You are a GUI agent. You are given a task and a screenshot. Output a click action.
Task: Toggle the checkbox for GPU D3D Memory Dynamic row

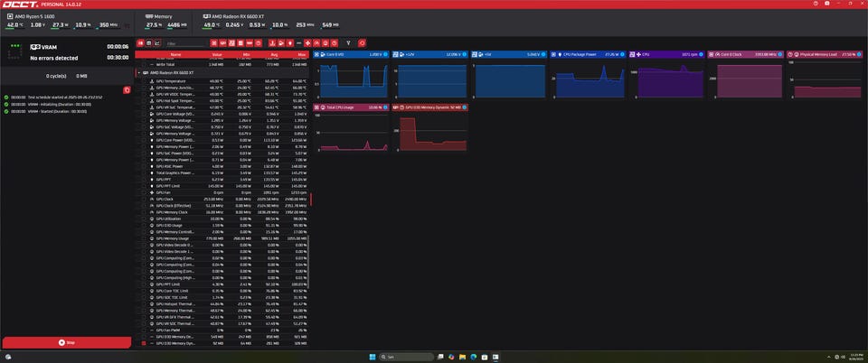pyautogui.click(x=144, y=344)
